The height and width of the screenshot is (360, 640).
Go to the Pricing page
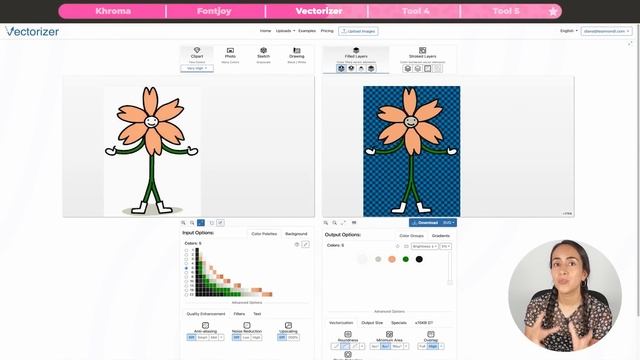(327, 31)
